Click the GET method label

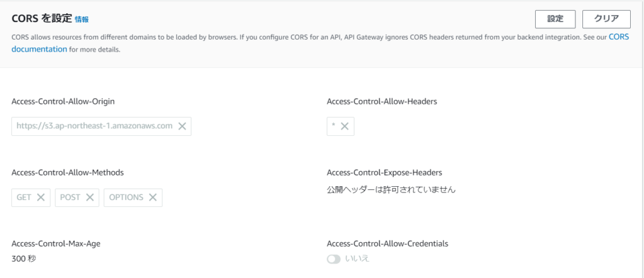coord(24,197)
